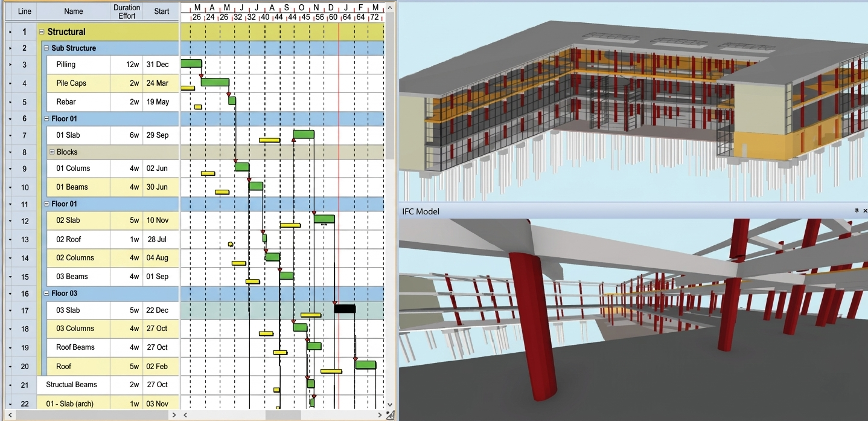Viewport: 868px width, 421px height.
Task: Click week 40 in the timeline header
Action: tap(266, 18)
